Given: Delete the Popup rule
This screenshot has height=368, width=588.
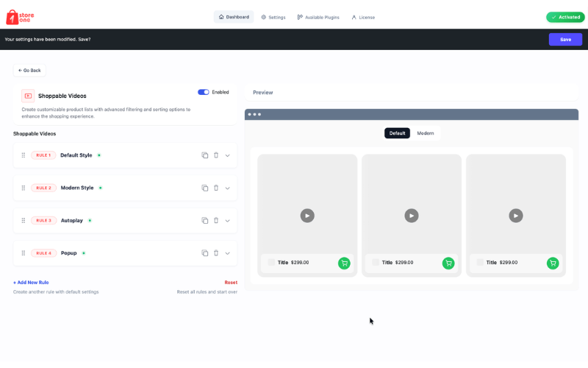Looking at the screenshot, I should pyautogui.click(x=216, y=253).
